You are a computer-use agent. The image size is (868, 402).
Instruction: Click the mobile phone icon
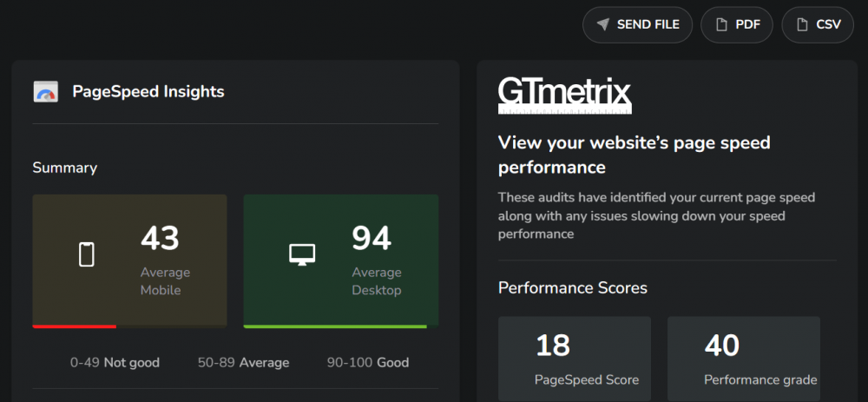click(87, 254)
